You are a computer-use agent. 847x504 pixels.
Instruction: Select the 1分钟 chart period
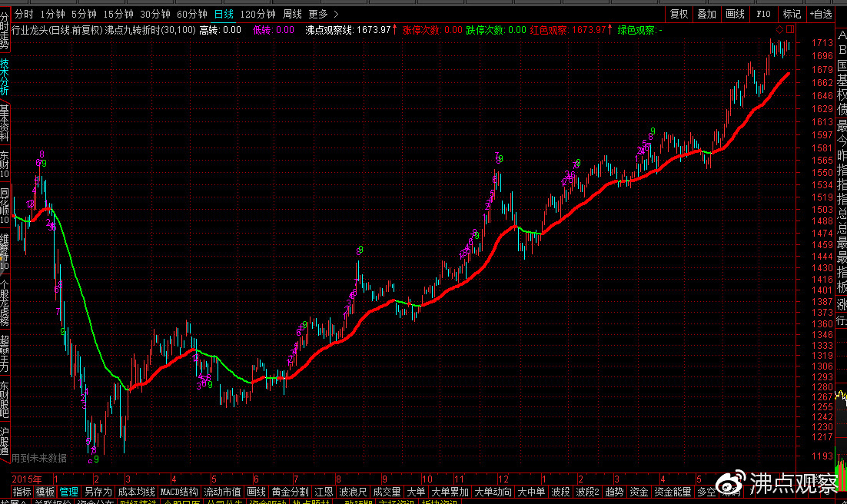[52, 14]
